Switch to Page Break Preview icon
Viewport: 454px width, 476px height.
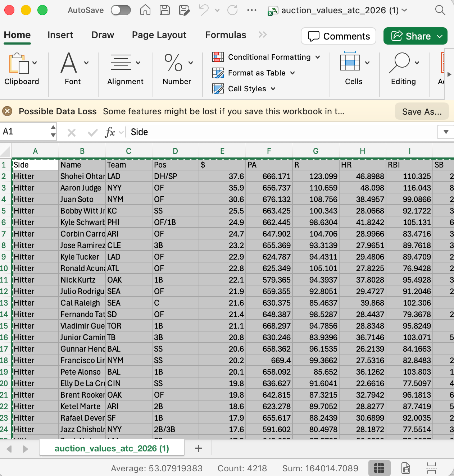431,468
